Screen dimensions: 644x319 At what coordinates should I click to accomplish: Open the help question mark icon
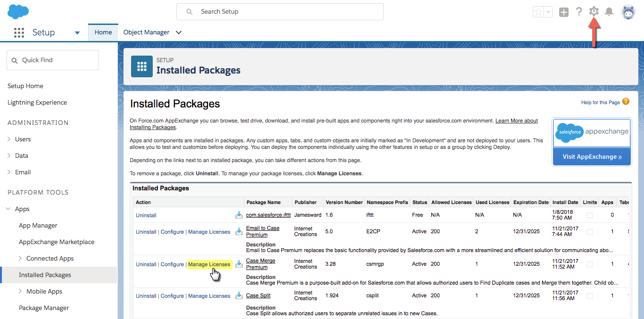click(579, 12)
